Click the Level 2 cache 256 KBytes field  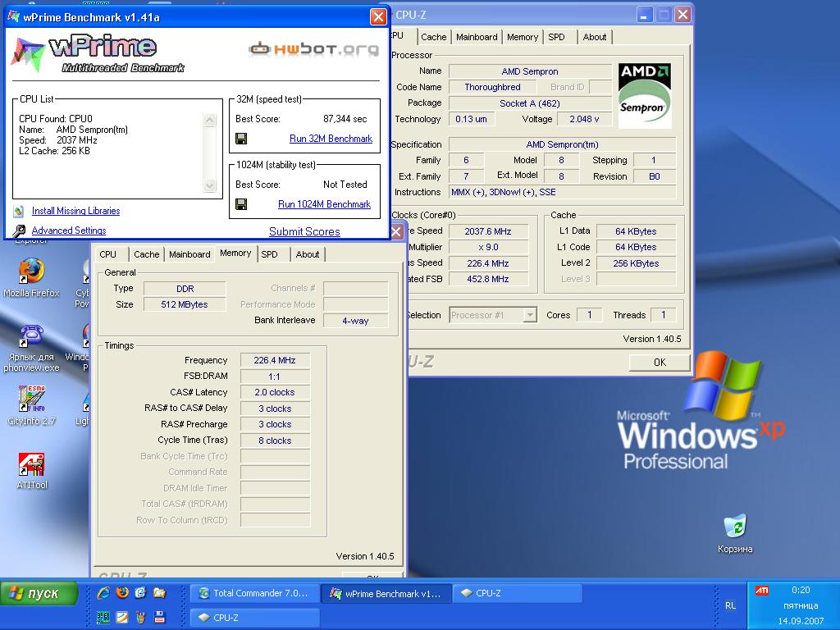(x=636, y=263)
